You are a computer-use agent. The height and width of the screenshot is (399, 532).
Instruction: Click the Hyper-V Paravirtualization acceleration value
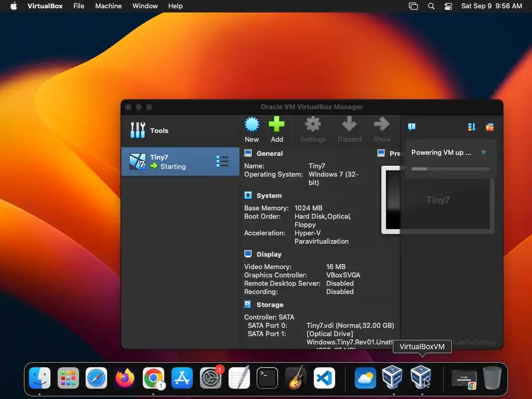tap(321, 237)
